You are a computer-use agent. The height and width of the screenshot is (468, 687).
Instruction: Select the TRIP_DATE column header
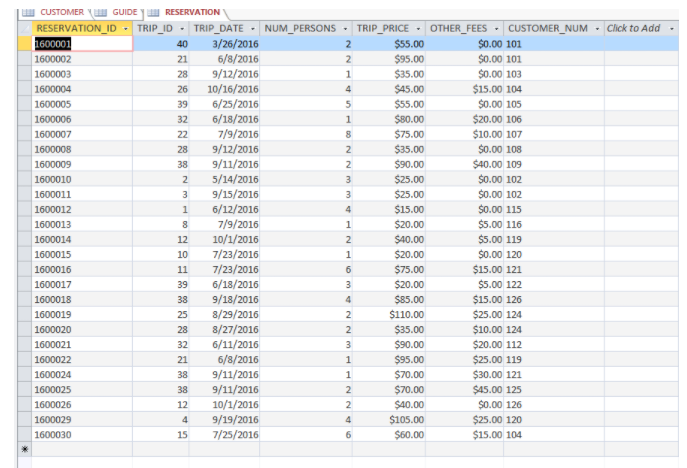224,28
